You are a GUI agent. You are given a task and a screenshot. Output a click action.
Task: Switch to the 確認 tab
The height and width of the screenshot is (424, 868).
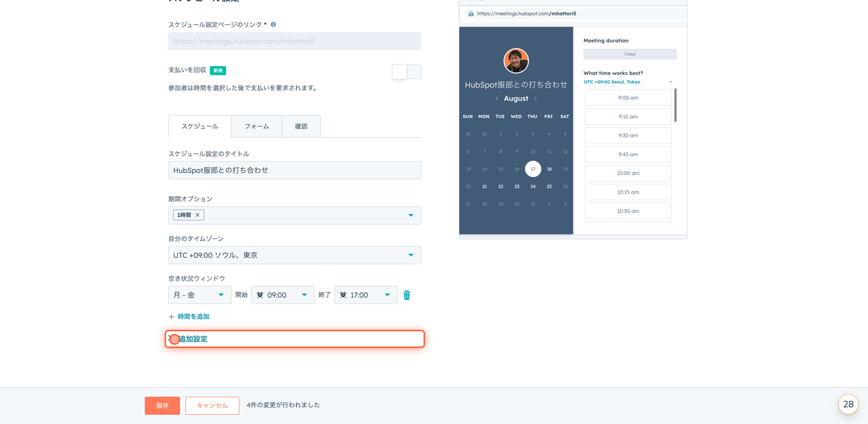[301, 126]
